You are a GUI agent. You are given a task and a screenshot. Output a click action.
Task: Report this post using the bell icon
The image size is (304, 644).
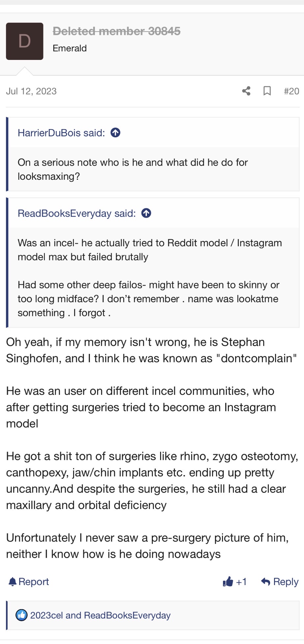click(x=29, y=582)
